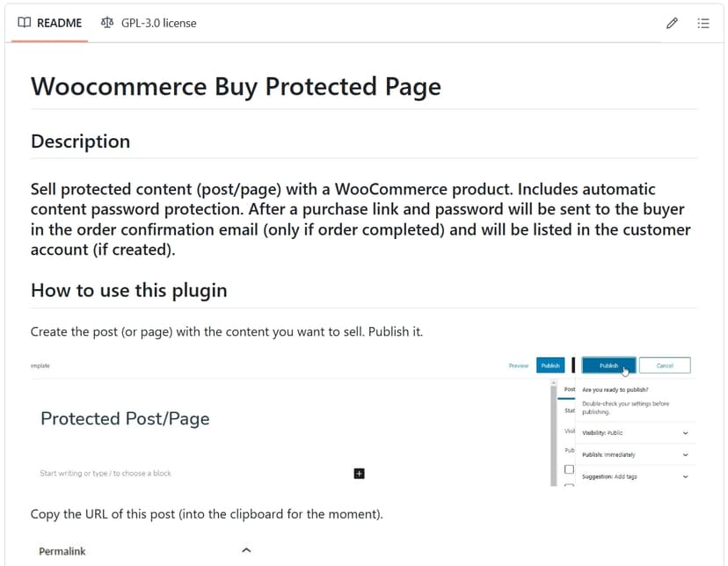Click the Preview link in editor
Viewport: 728px width, 566px height.
519,366
